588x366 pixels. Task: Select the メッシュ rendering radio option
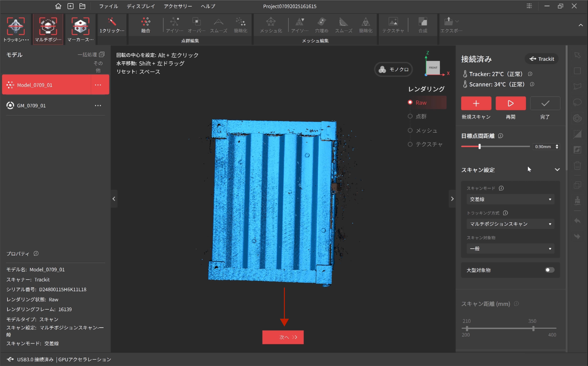[410, 130]
